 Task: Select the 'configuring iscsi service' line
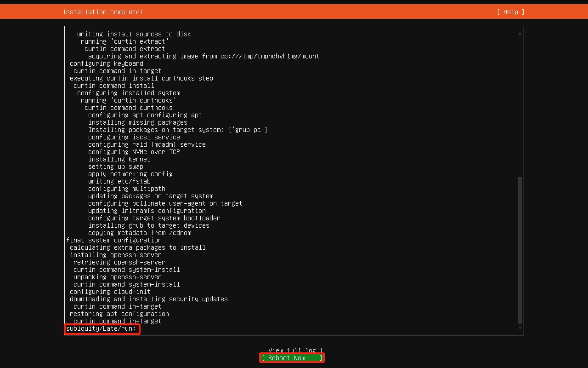pyautogui.click(x=134, y=137)
